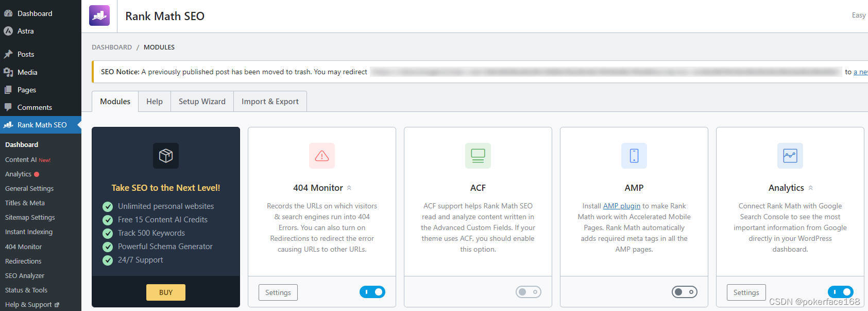
Task: Open SEO Analyzer submenu item
Action: coord(25,276)
